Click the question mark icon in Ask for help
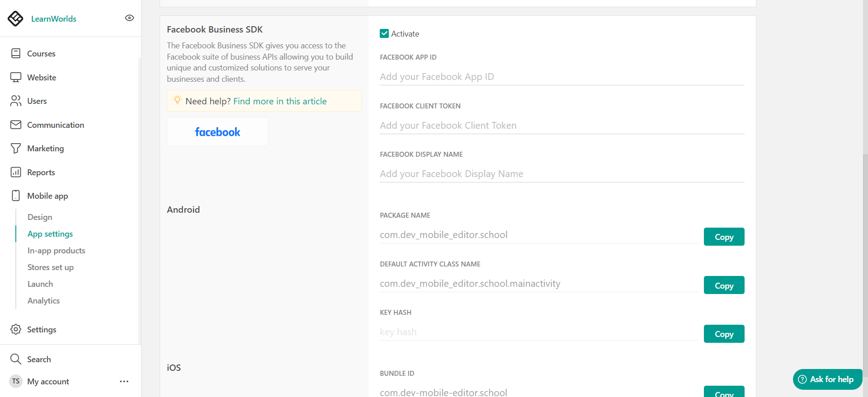The height and width of the screenshot is (397, 868). tap(802, 379)
